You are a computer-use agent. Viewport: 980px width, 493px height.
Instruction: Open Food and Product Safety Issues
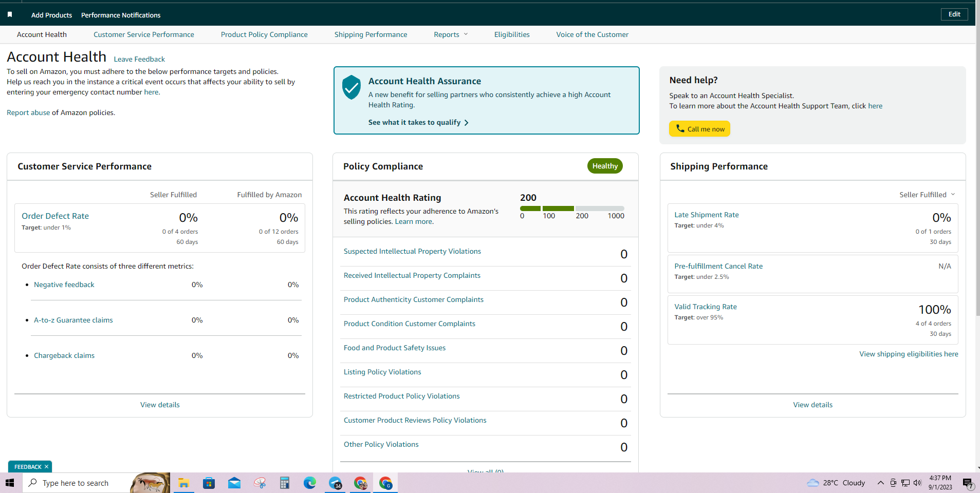[395, 348]
